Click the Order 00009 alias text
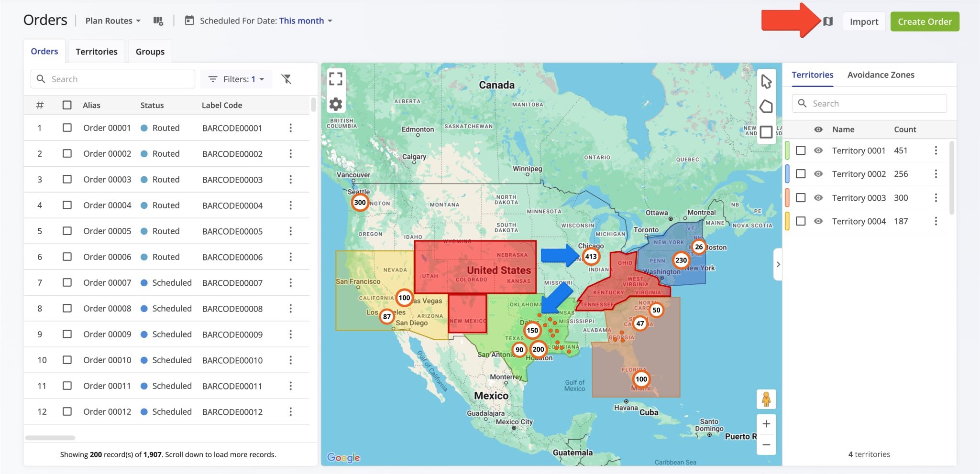980x474 pixels. [x=107, y=334]
